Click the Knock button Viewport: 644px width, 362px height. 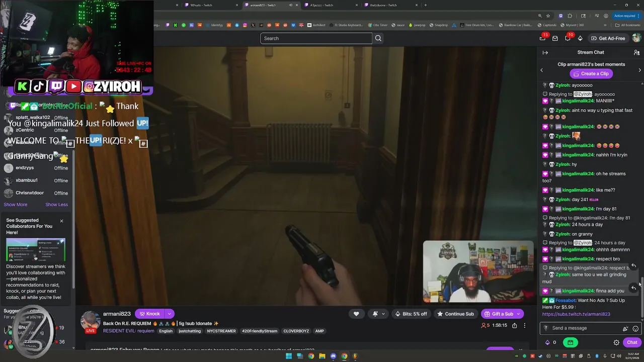tap(150, 314)
